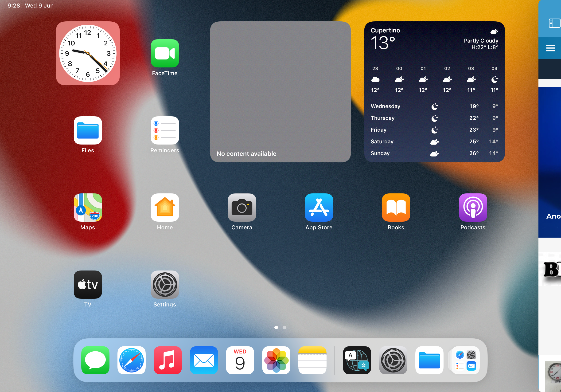Tap the Wednesday forecast row
The height and width of the screenshot is (392, 561).
click(x=434, y=106)
